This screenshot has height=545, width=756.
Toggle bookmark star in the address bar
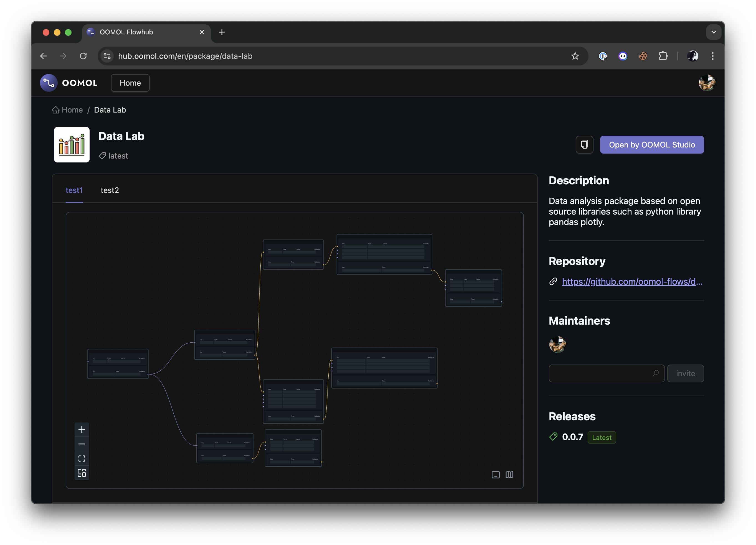tap(575, 56)
